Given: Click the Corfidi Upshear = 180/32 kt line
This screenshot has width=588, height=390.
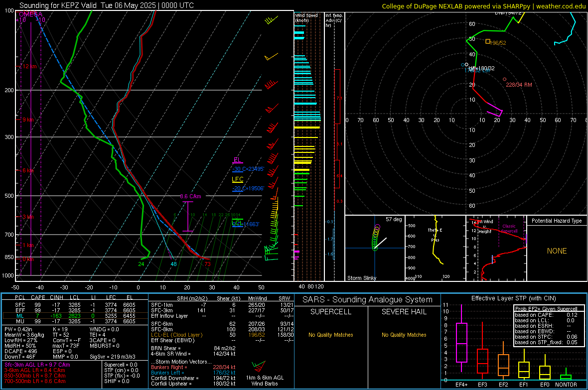Looking at the screenshot, I should point(193,383).
